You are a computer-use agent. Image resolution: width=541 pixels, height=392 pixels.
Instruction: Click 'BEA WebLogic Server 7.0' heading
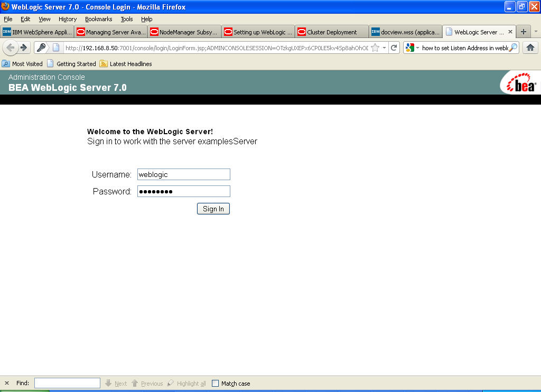68,88
